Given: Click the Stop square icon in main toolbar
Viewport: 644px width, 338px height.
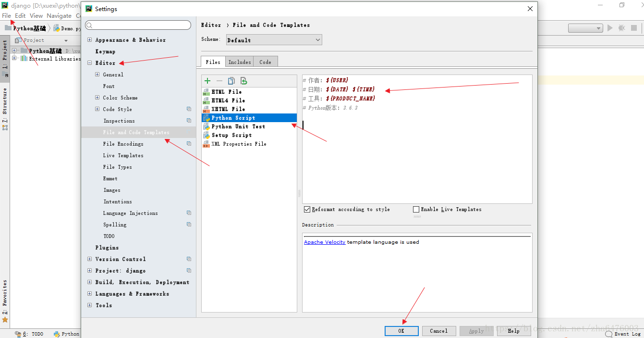Looking at the screenshot, I should click(x=634, y=28).
